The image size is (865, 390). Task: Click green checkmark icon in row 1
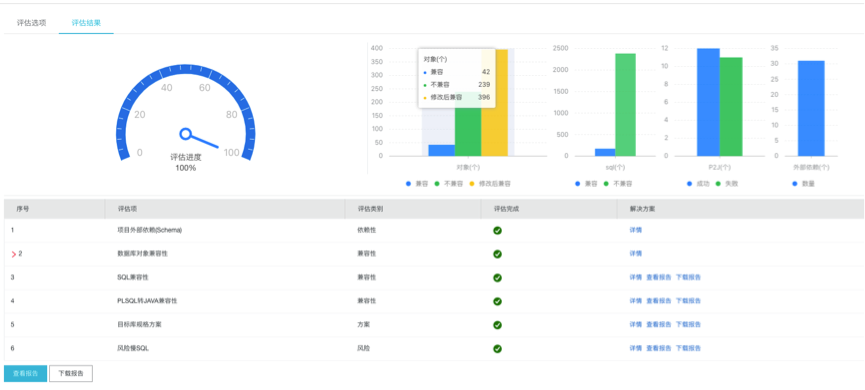(497, 230)
